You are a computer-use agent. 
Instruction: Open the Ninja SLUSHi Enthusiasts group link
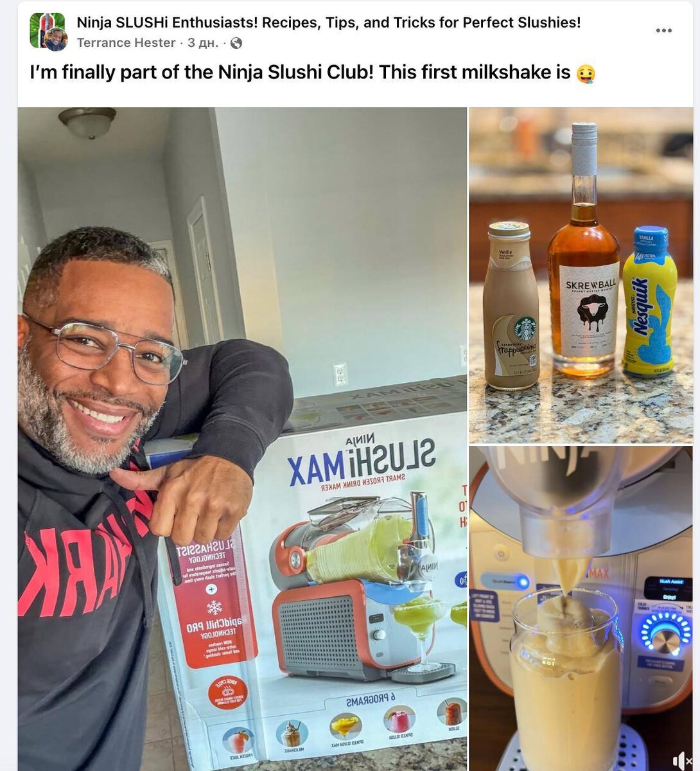(x=329, y=22)
